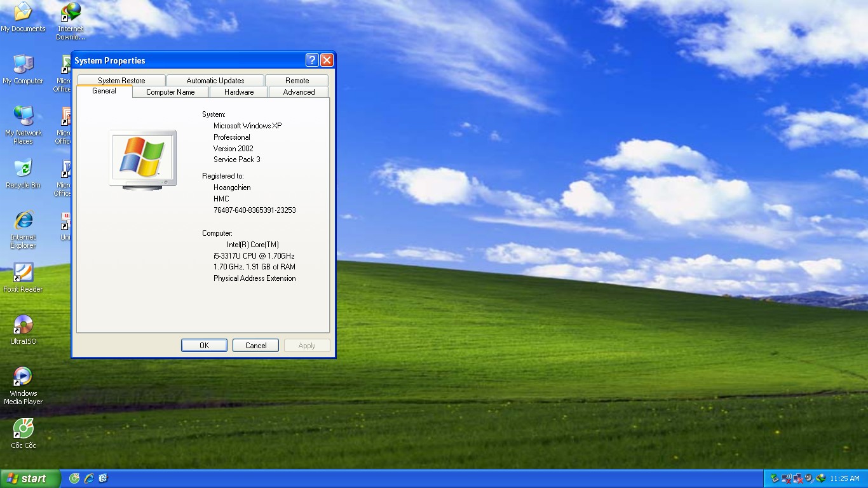Click registered name 'Hoangchien'

tap(232, 187)
